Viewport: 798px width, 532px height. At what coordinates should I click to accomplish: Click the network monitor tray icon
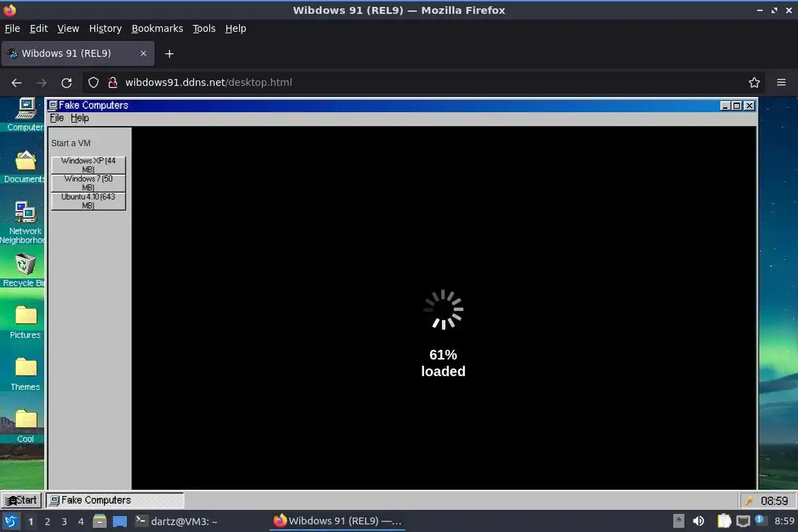[x=743, y=522]
